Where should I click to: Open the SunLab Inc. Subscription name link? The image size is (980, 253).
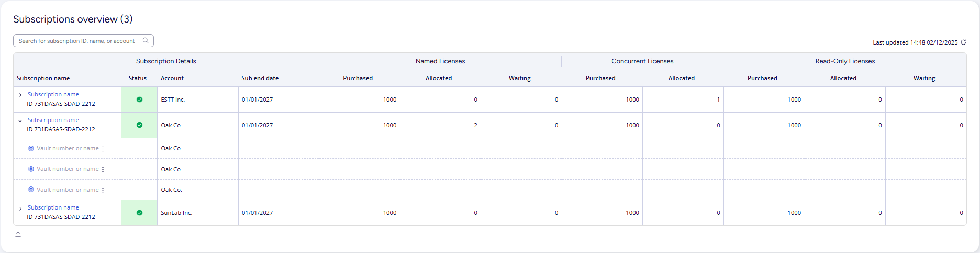53,207
